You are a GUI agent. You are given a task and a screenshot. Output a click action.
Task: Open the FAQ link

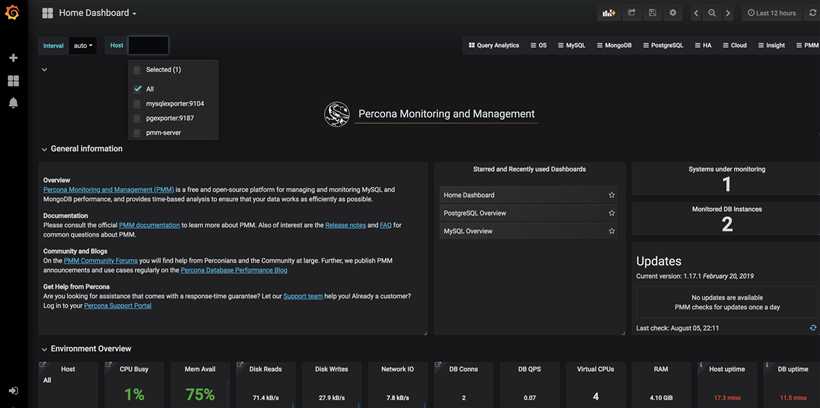pyautogui.click(x=385, y=225)
